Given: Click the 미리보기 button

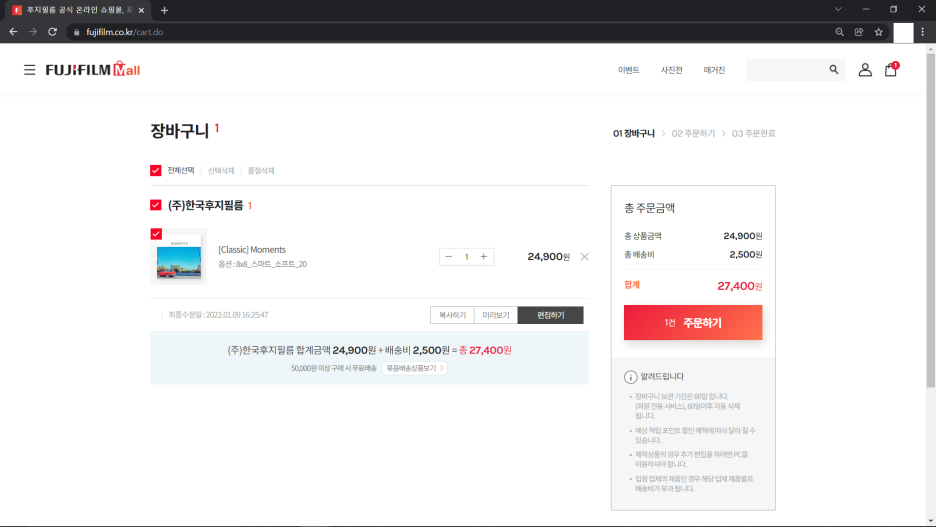Looking at the screenshot, I should (496, 315).
